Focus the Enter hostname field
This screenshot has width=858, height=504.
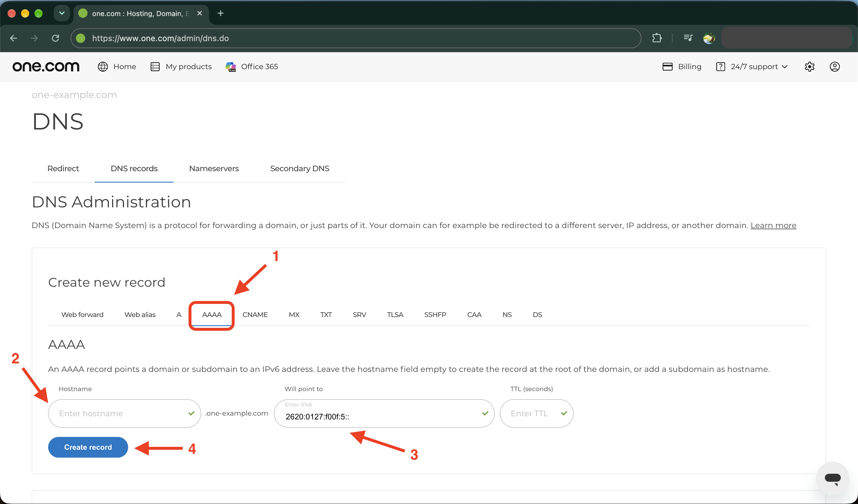click(x=124, y=413)
